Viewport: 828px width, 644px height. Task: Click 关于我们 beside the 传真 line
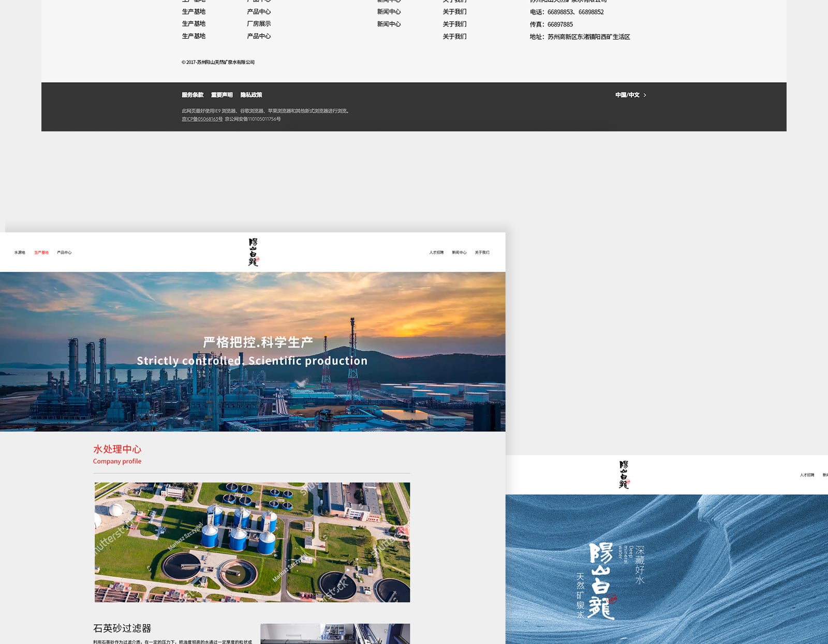[454, 24]
